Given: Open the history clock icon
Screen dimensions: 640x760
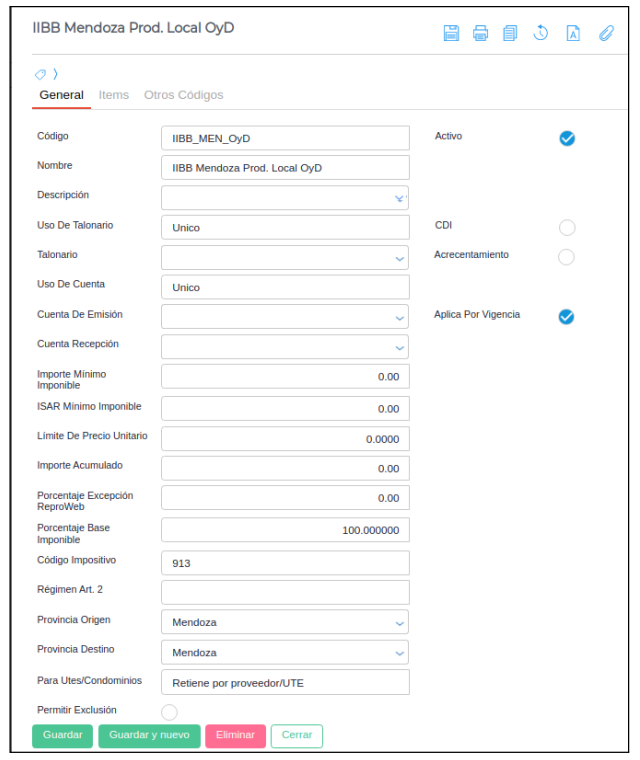Looking at the screenshot, I should click(x=540, y=33).
